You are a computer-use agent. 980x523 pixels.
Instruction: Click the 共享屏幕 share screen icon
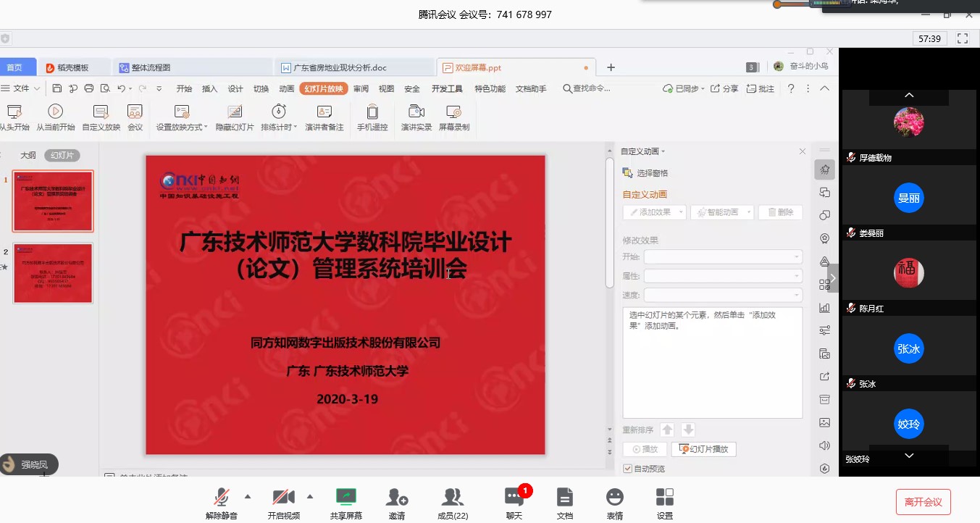345,498
